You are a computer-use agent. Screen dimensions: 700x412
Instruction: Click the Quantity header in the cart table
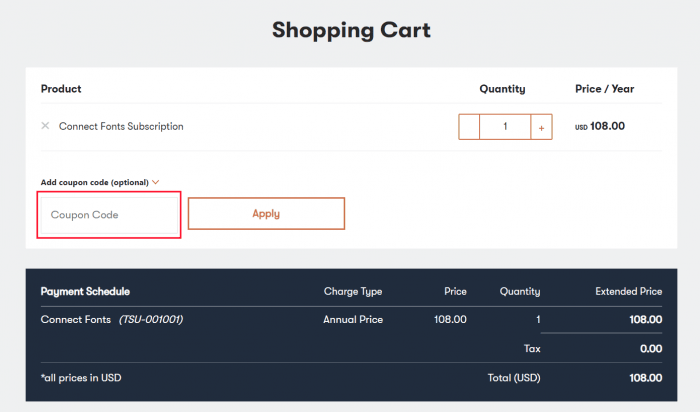point(502,89)
